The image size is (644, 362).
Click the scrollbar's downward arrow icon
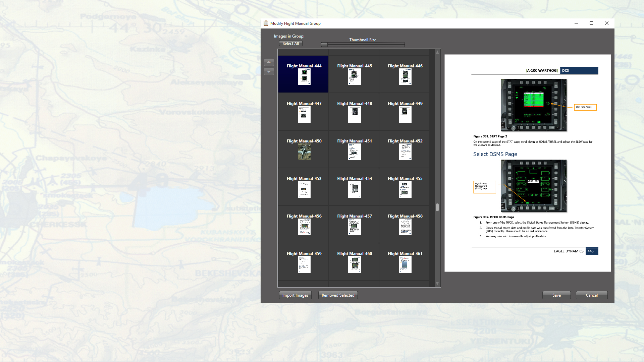pyautogui.click(x=437, y=284)
